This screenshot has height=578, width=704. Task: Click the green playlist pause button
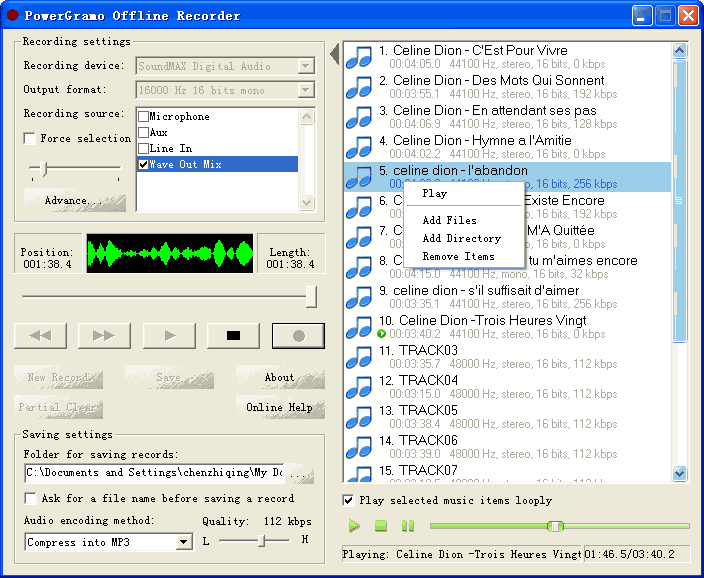(408, 525)
